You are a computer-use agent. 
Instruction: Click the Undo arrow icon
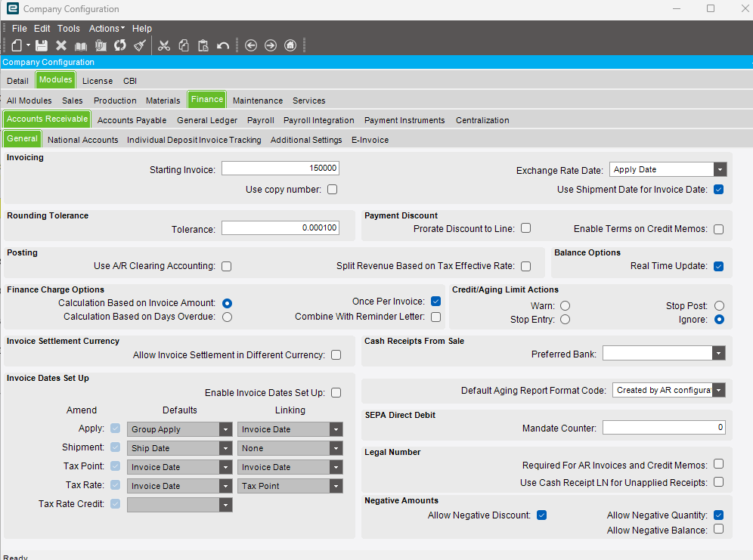click(223, 46)
